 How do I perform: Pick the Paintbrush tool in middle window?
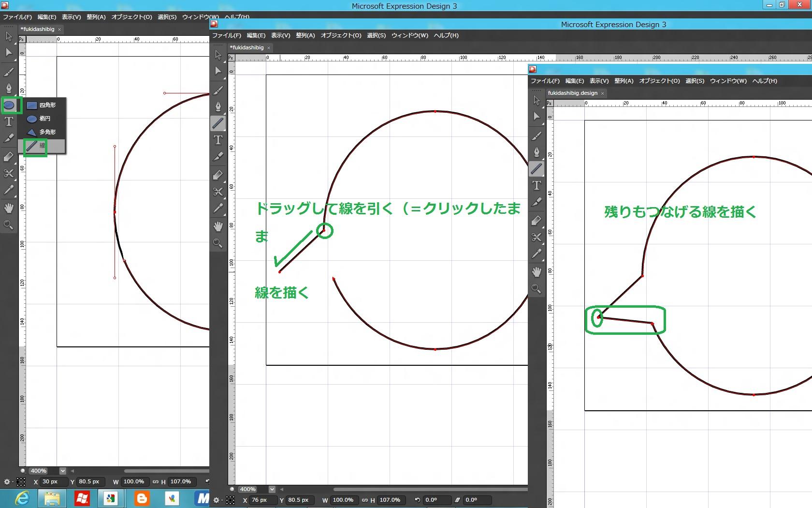[218, 90]
